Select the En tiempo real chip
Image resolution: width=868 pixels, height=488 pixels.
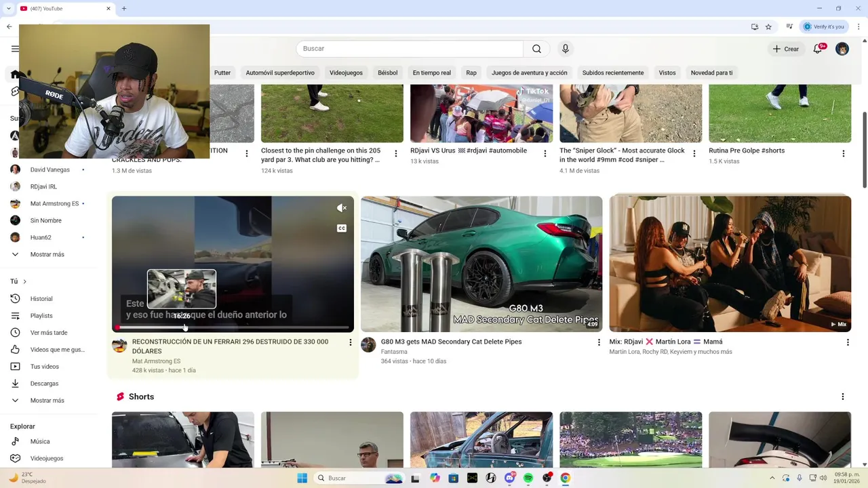coord(431,73)
